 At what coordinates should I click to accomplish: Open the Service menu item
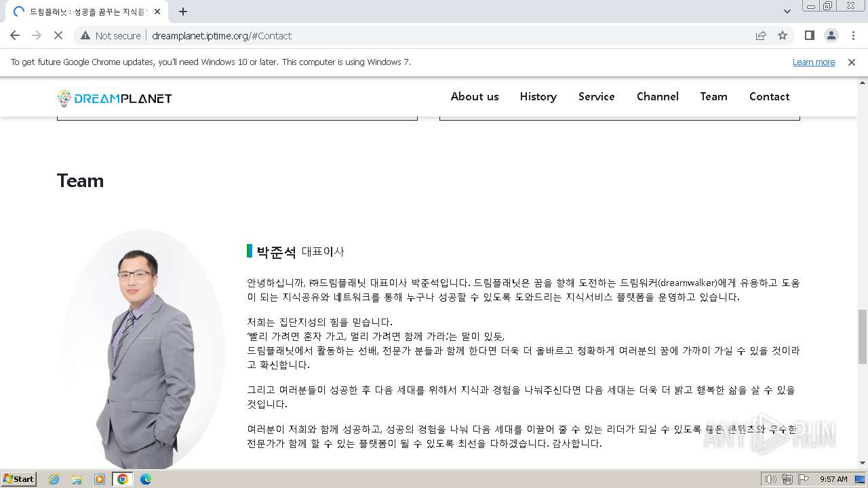pos(597,96)
